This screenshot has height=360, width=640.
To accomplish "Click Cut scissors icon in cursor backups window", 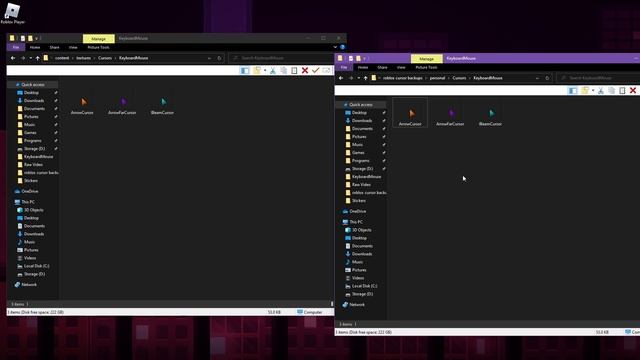I will tap(601, 91).
